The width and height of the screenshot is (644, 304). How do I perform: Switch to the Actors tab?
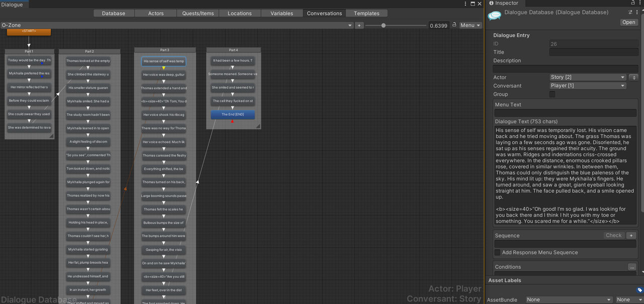tap(156, 13)
